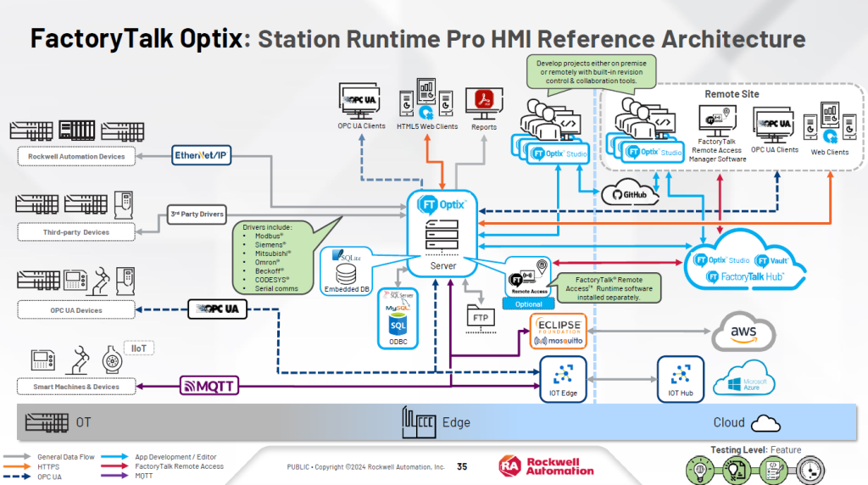Click the slide page number 35
868x485 pixels.
(x=462, y=466)
